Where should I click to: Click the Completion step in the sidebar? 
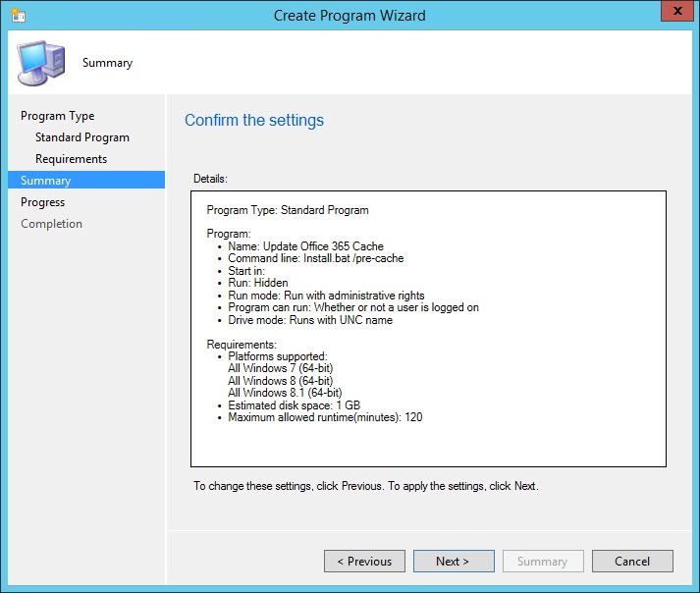pyautogui.click(x=52, y=224)
